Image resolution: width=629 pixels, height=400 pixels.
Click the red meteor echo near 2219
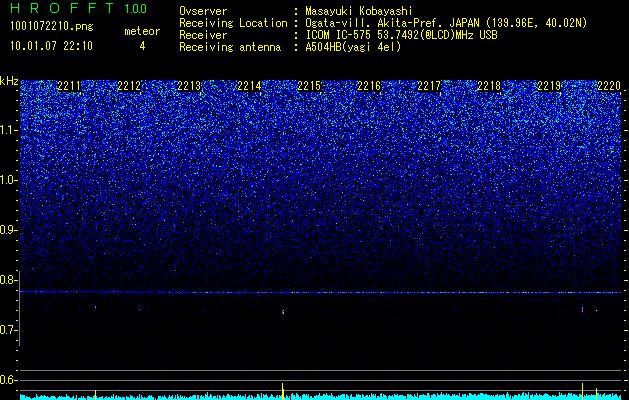tap(582, 309)
